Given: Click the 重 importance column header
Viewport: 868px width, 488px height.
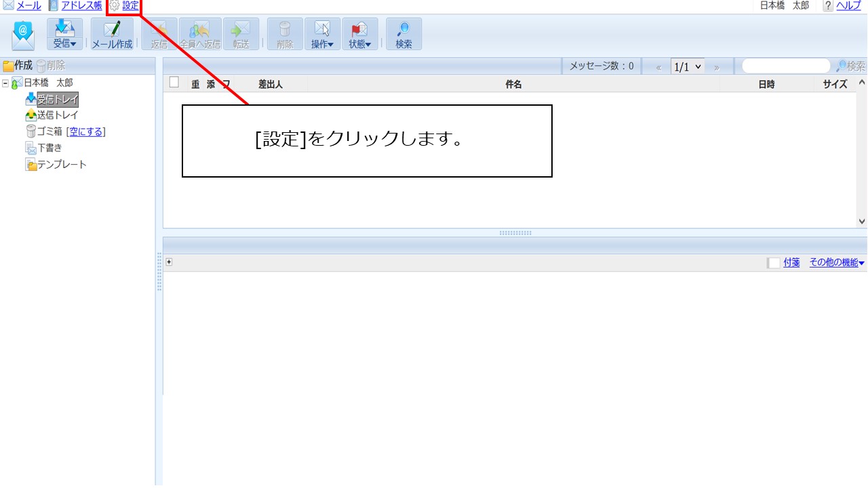Looking at the screenshot, I should tap(195, 84).
